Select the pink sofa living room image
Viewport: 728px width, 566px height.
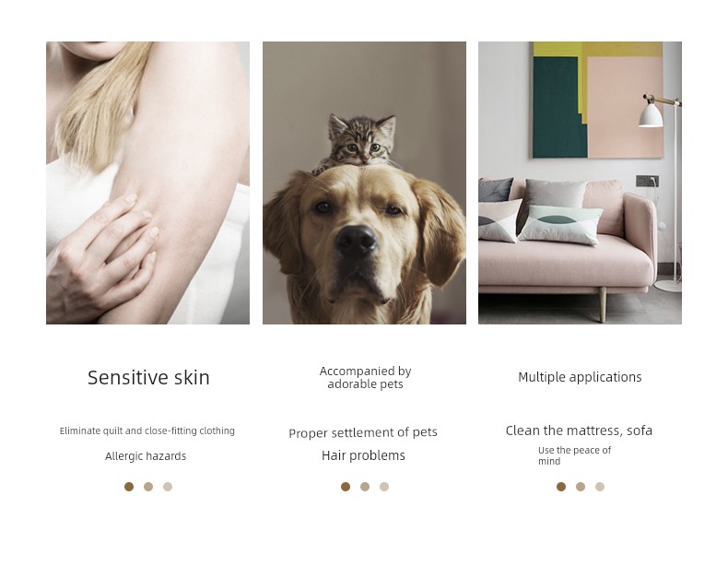click(x=580, y=183)
